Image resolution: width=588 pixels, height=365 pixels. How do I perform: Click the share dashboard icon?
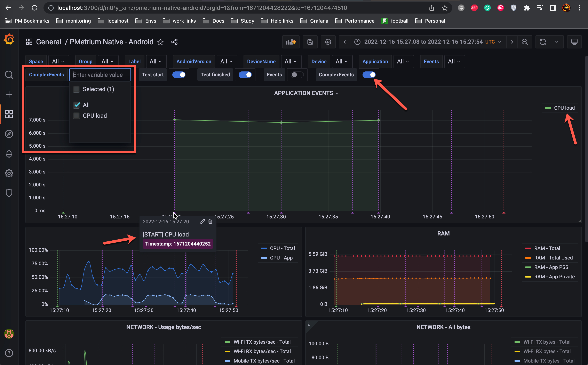pyautogui.click(x=174, y=42)
